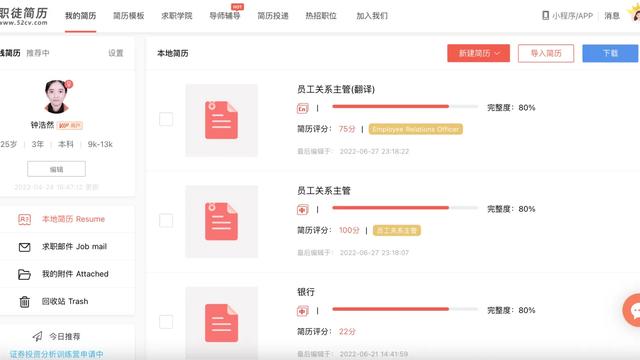The width and height of the screenshot is (640, 360).
Task: Click completeness bar of 银行 resume
Action: coord(405,309)
